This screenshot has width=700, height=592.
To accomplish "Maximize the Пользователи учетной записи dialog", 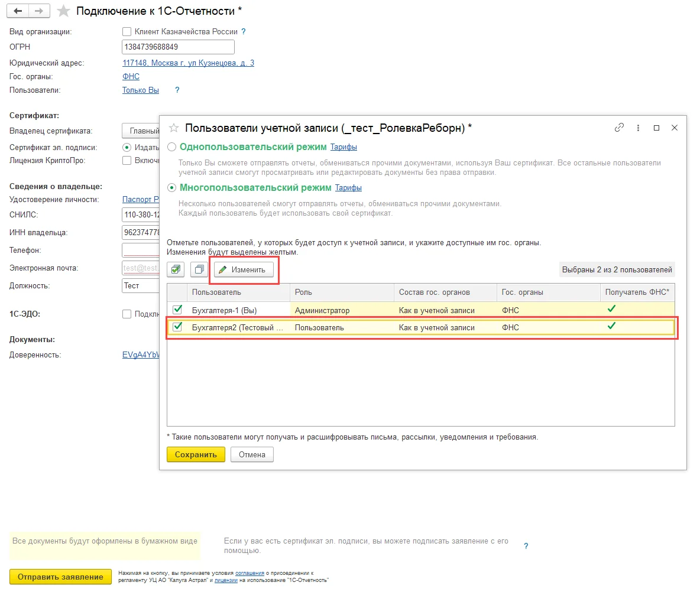I will point(656,128).
